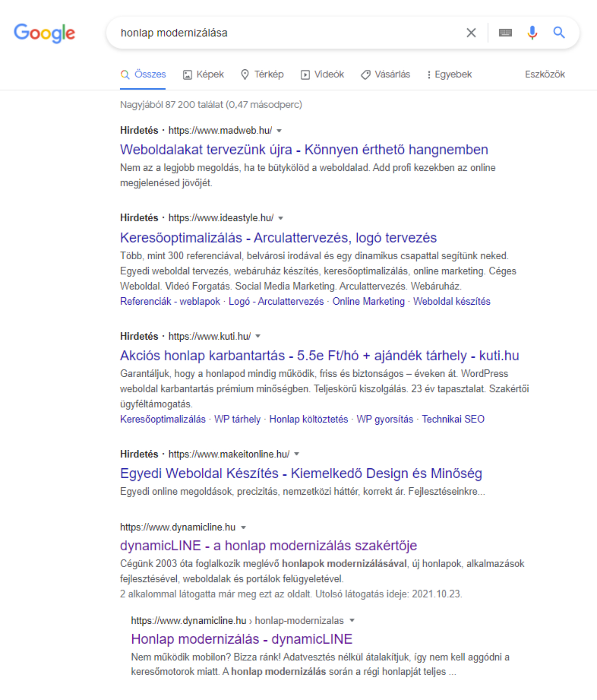Click the 'Weboldal készítés' sitelink
The image size is (597, 700).
(x=452, y=302)
